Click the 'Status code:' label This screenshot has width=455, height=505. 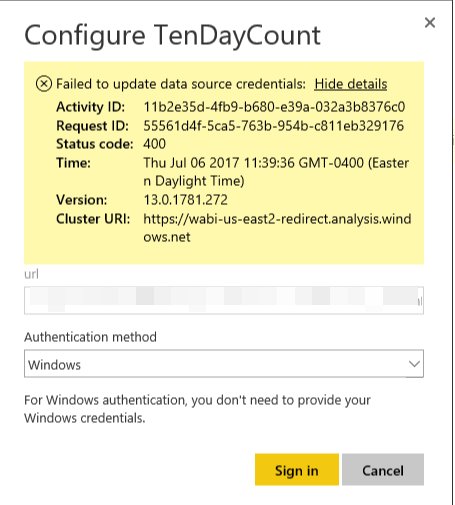coord(95,144)
